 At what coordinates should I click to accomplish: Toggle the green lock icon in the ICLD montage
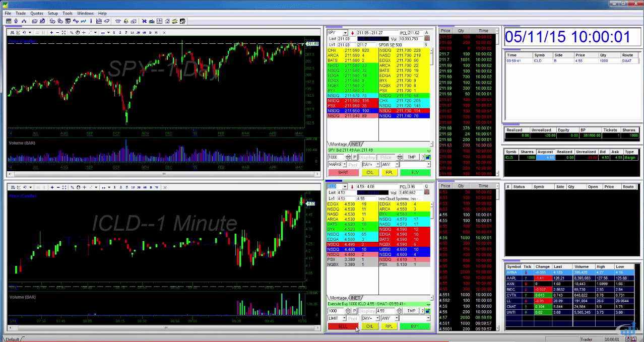(x=428, y=311)
